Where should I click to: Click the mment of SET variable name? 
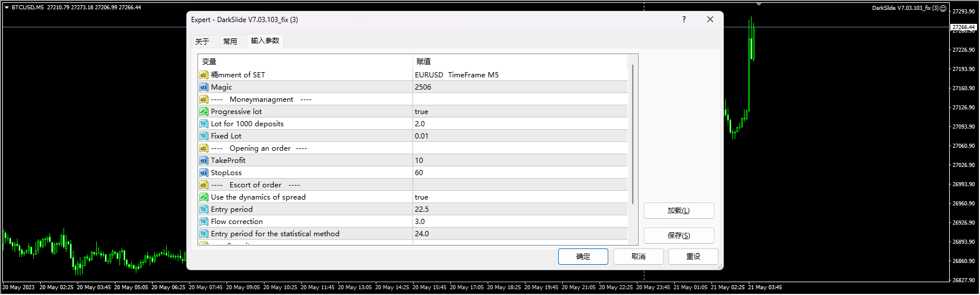pos(238,75)
